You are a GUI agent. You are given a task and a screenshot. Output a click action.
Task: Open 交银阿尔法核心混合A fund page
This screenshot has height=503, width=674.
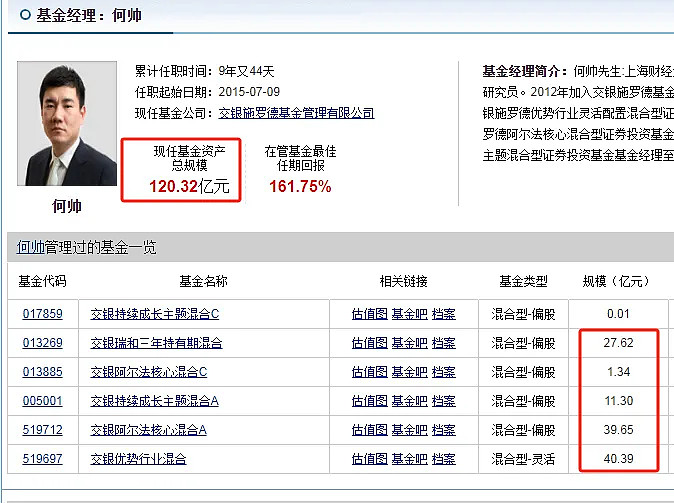coord(149,429)
